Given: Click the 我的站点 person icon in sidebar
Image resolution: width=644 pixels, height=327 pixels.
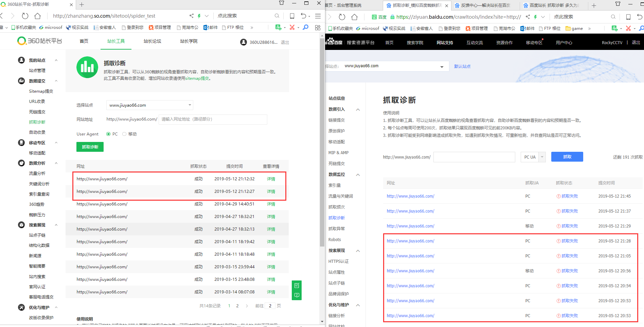Looking at the screenshot, I should 21,60.
